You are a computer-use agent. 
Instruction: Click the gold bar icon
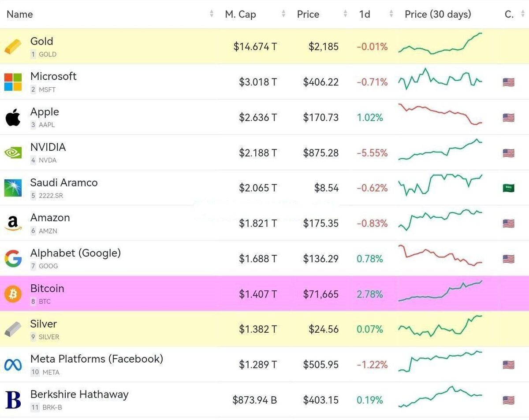(x=13, y=47)
